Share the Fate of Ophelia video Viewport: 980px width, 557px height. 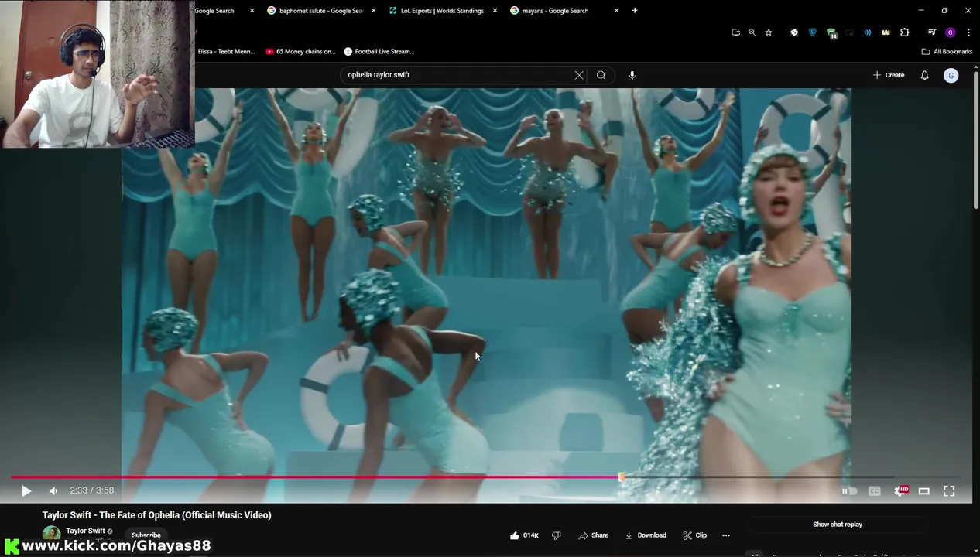(594, 535)
